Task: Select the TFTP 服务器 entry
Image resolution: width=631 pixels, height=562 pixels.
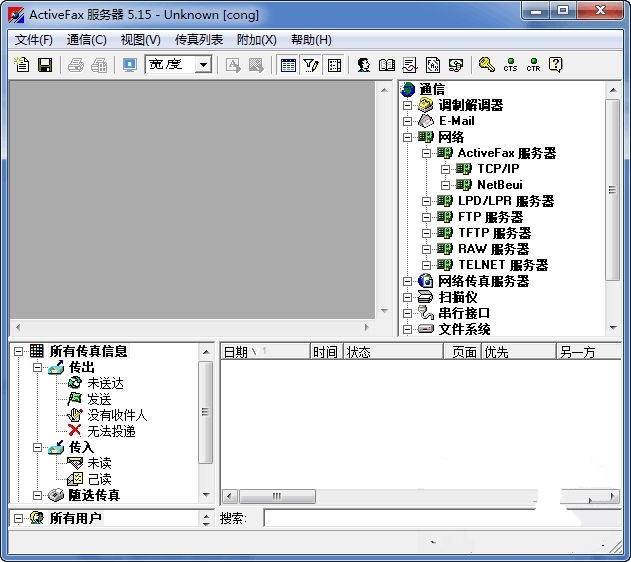Action: click(495, 233)
